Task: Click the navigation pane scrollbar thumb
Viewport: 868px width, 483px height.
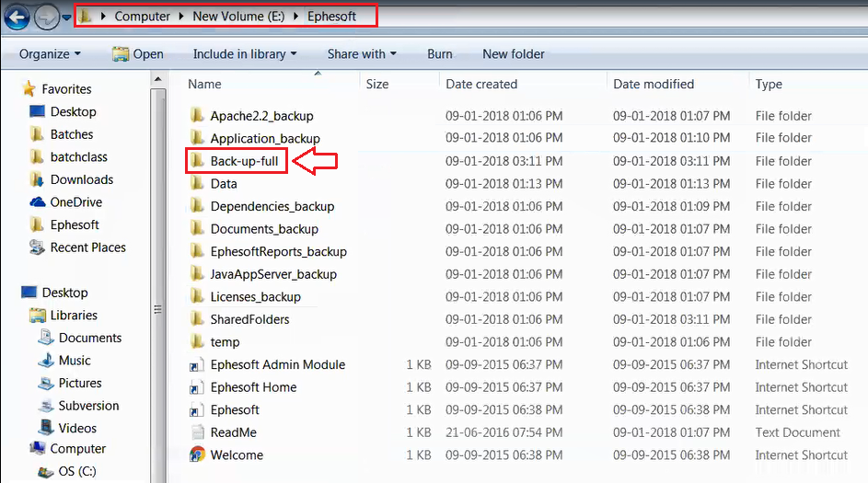Action: coord(157,285)
